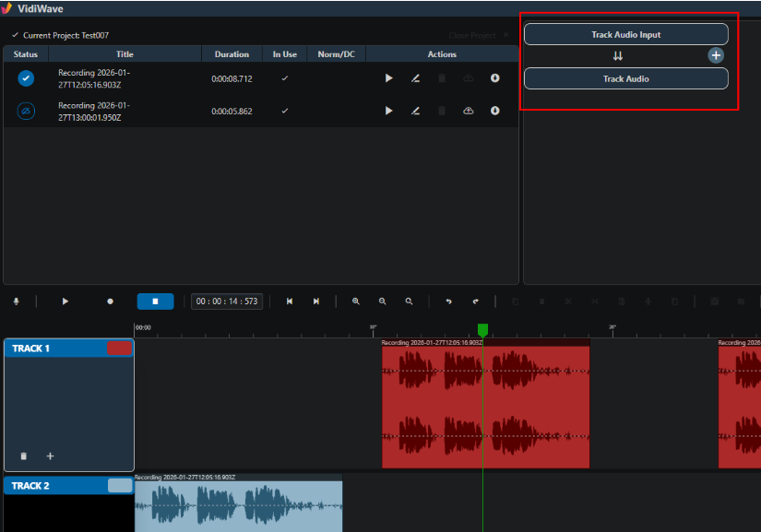This screenshot has height=532, width=761.
Task: Sort recordings by the Title column header
Action: pos(125,54)
